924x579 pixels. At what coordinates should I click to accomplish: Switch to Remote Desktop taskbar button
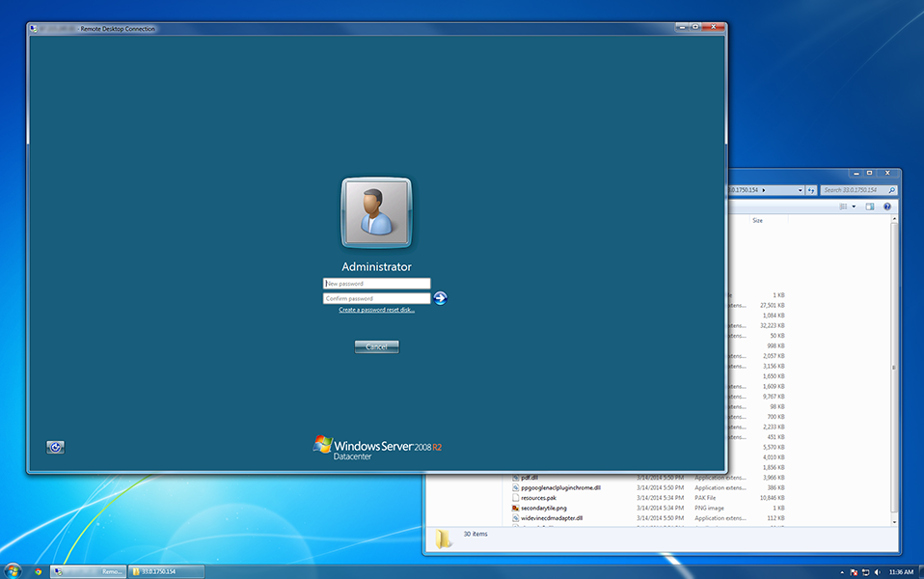pyautogui.click(x=89, y=571)
